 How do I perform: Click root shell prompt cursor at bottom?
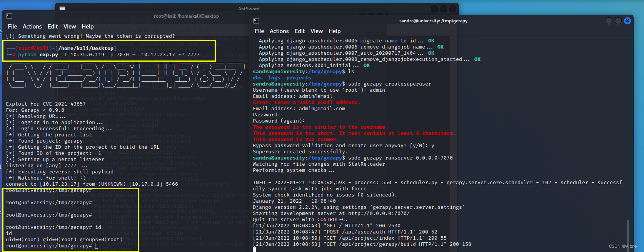point(97,246)
